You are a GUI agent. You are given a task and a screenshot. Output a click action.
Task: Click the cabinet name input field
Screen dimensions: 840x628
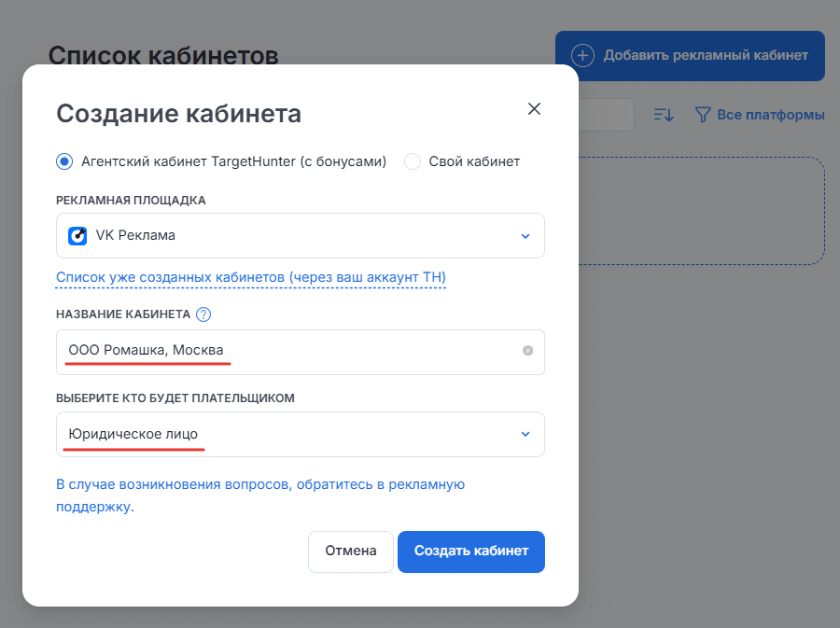300,352
